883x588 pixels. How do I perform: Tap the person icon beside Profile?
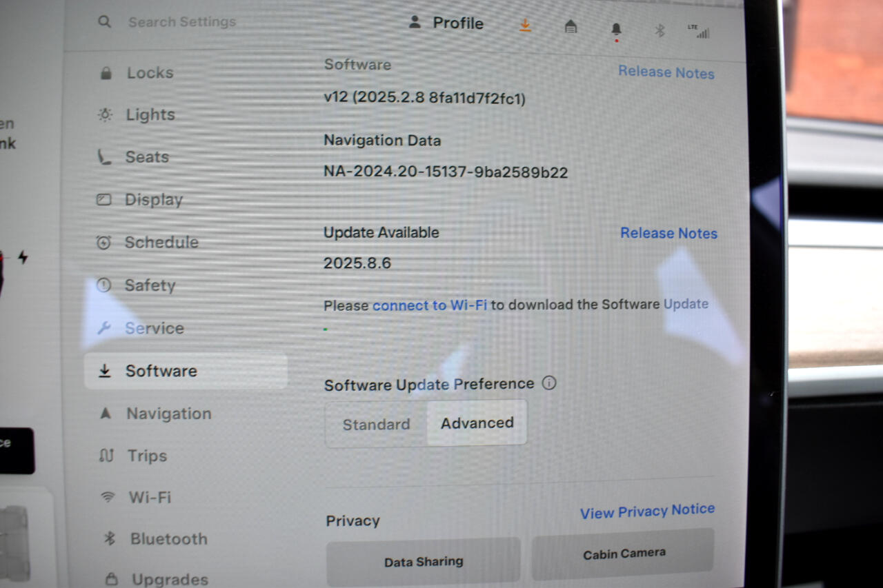415,22
